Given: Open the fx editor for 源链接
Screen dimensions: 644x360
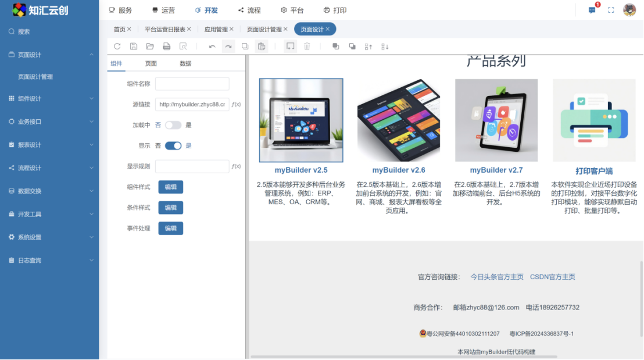Looking at the screenshot, I should (x=236, y=104).
